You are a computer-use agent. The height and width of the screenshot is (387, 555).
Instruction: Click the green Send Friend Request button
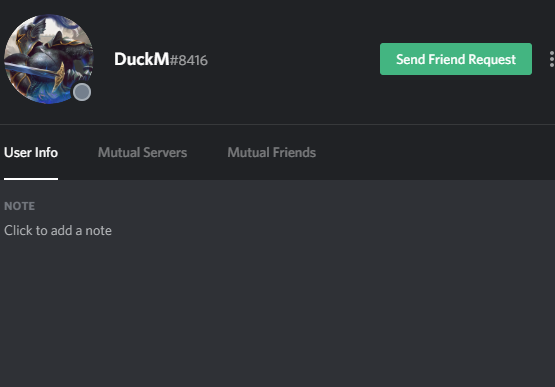[x=456, y=59]
